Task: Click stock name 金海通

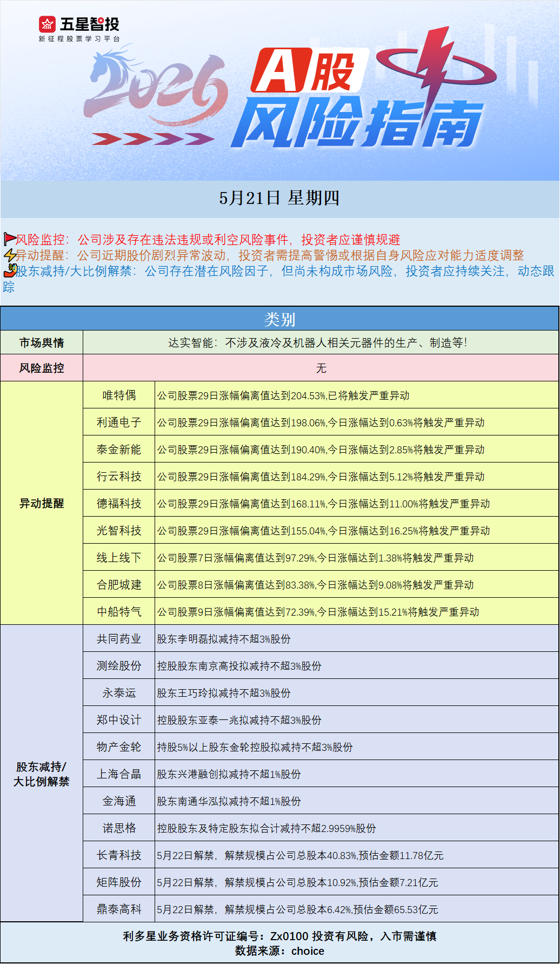Action: [119, 801]
